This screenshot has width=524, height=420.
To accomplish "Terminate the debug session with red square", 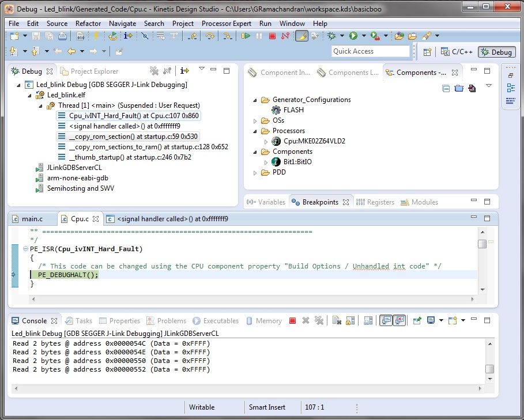I will pos(272,36).
